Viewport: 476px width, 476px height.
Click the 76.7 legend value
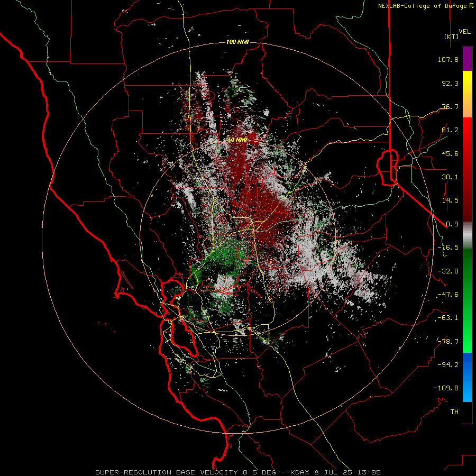coord(450,106)
